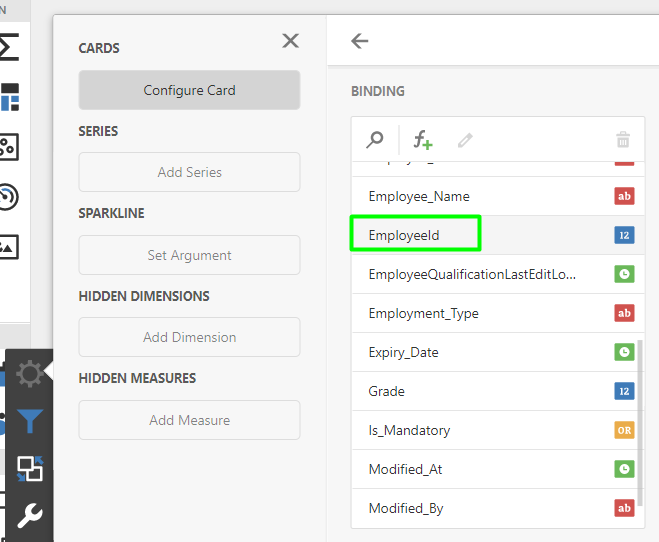Click the ab badge of Employment_Type

[624, 313]
